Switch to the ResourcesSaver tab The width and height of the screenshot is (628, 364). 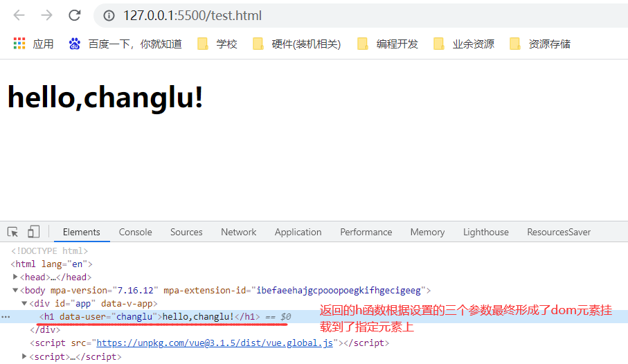click(x=559, y=232)
